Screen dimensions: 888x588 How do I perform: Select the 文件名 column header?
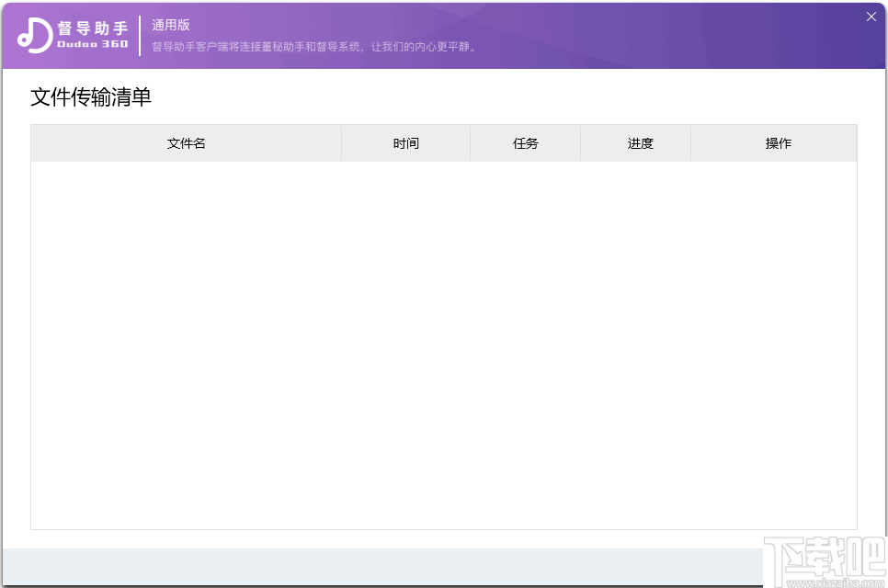[x=186, y=143]
